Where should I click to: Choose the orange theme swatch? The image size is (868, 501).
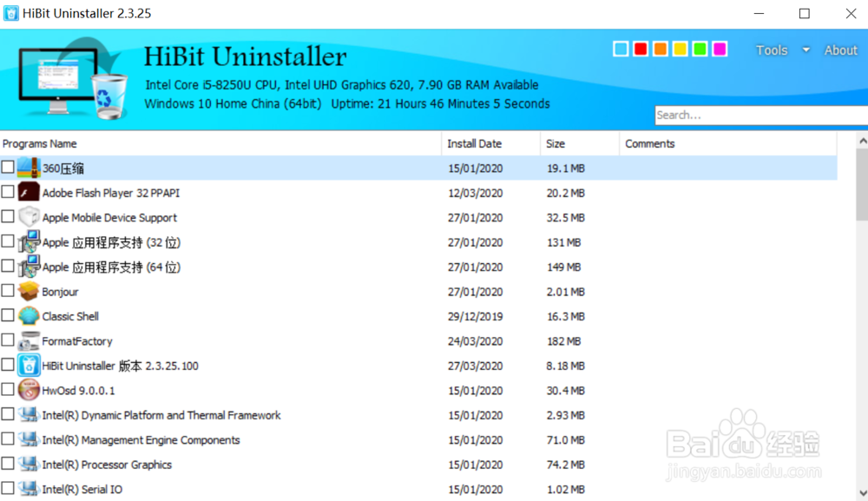coord(660,49)
